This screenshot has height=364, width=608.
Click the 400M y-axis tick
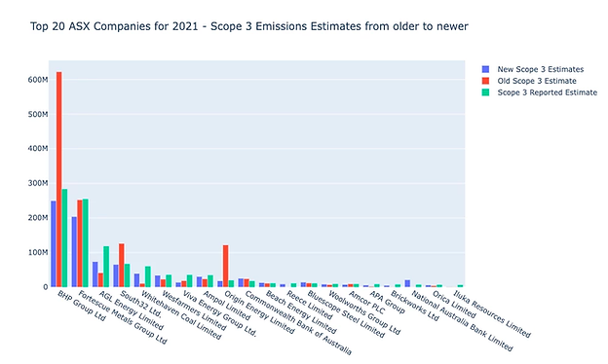pyautogui.click(x=38, y=149)
